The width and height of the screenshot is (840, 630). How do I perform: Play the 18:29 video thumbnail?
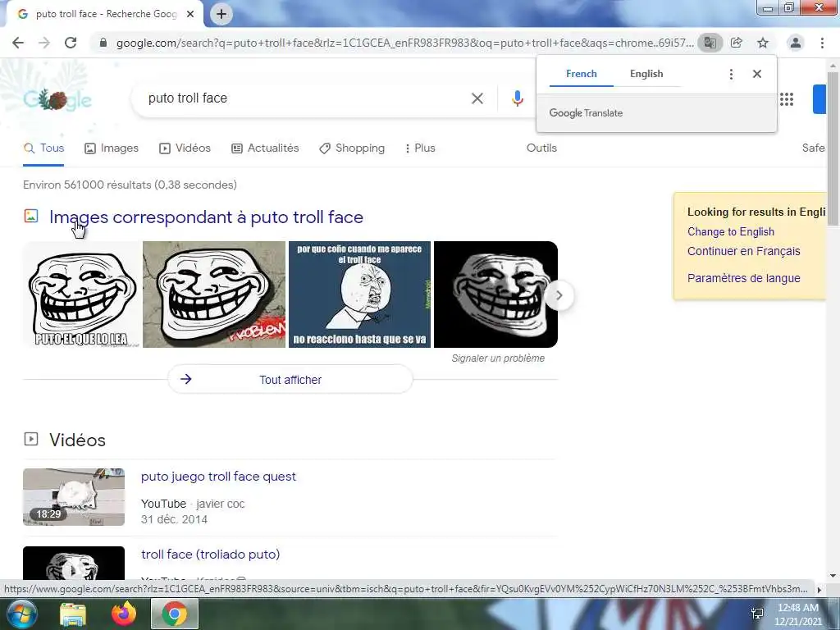[x=74, y=497]
